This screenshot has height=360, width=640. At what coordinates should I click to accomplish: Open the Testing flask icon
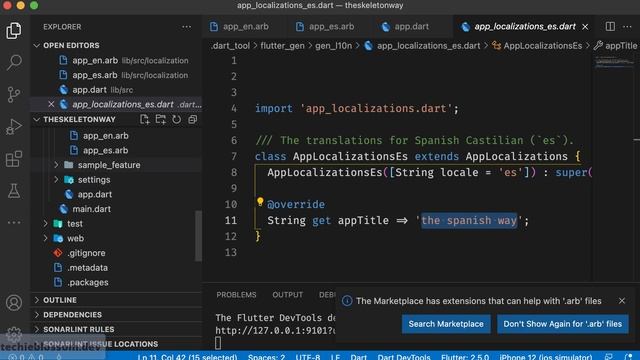tap(14, 191)
